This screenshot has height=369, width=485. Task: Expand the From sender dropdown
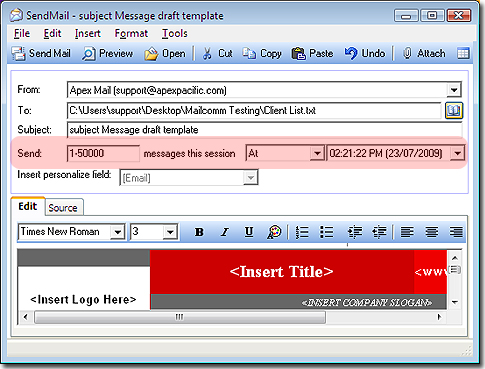tap(454, 90)
